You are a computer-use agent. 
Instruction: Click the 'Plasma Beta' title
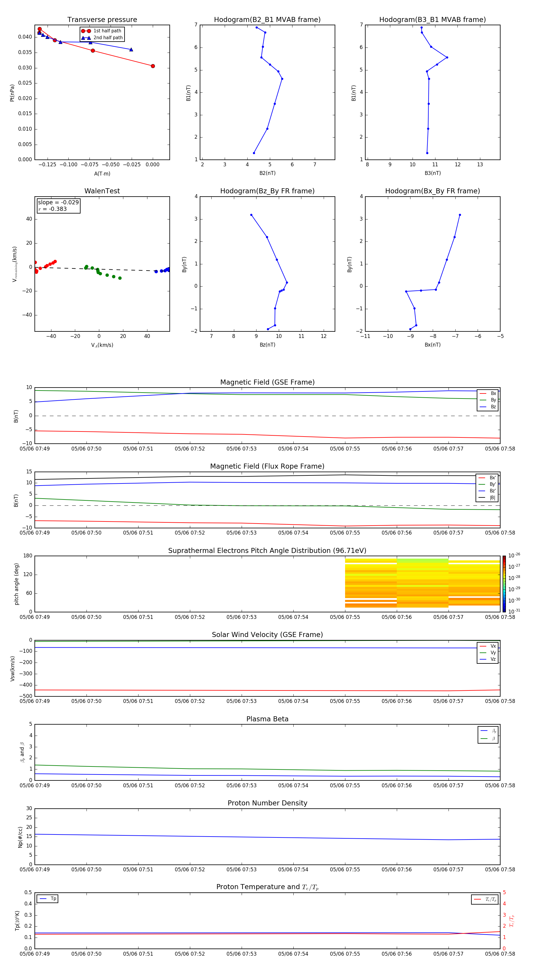click(x=267, y=719)
